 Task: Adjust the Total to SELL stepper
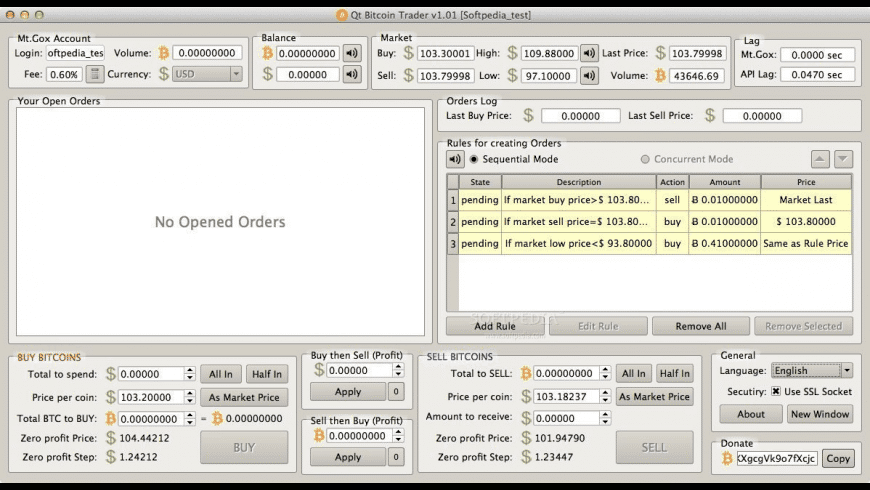click(605, 373)
